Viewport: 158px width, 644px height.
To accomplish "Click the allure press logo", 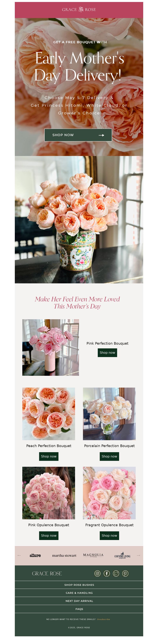I will (x=35, y=555).
